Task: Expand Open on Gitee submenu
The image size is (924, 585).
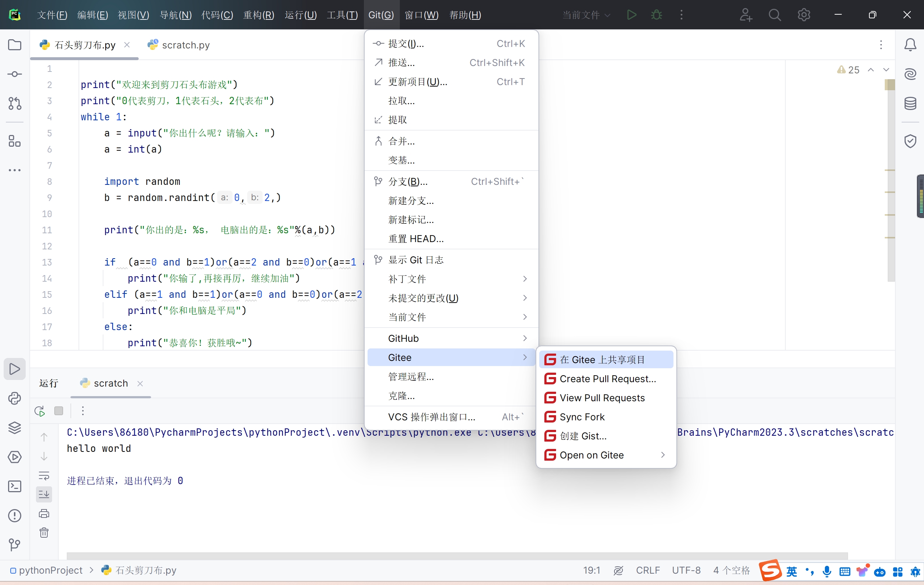Action: pos(606,455)
